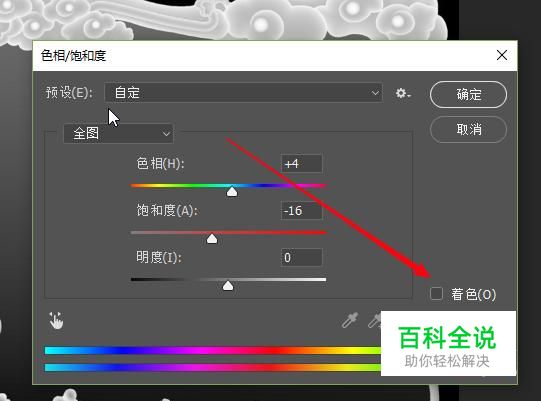Click the 取消 button

coord(468,130)
